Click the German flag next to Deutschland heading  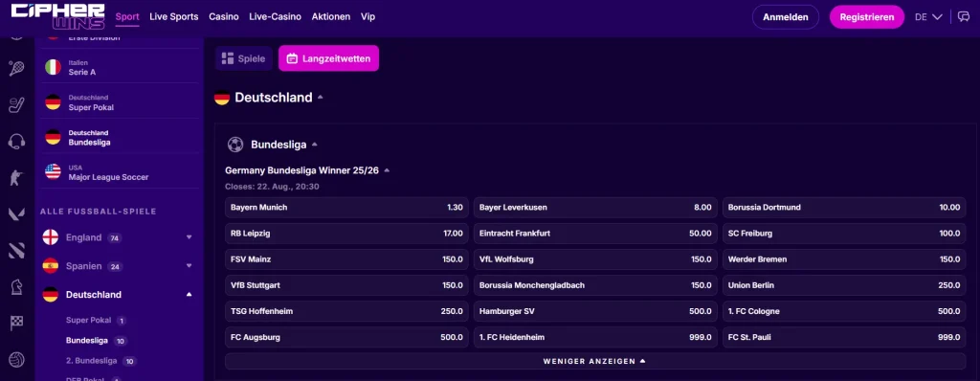222,98
